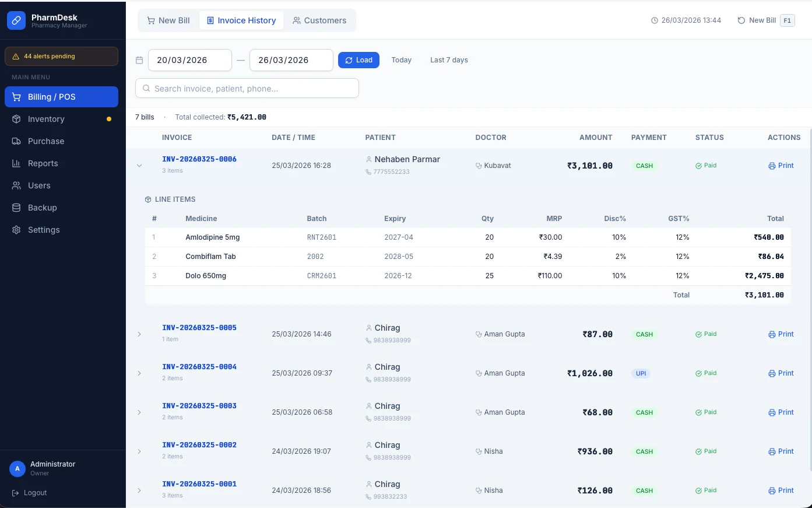Open invoice link INV-20260325-0004
812x508 pixels.
[x=199, y=367]
